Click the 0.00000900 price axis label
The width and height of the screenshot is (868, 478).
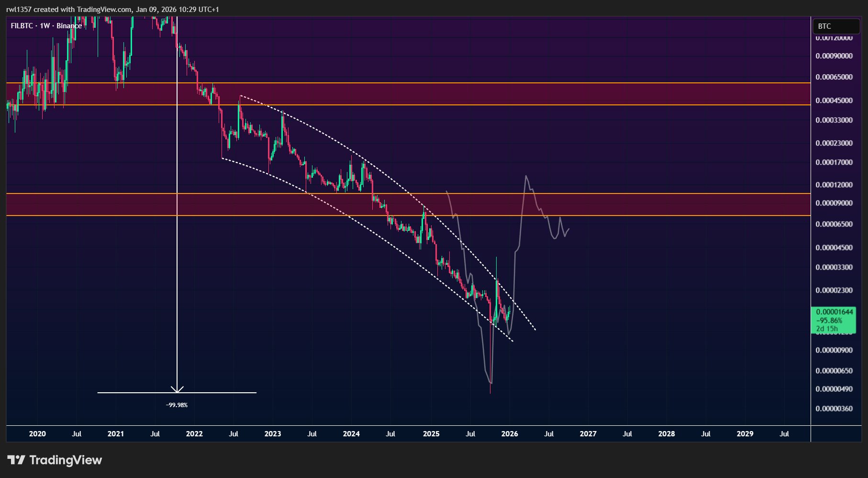point(834,350)
